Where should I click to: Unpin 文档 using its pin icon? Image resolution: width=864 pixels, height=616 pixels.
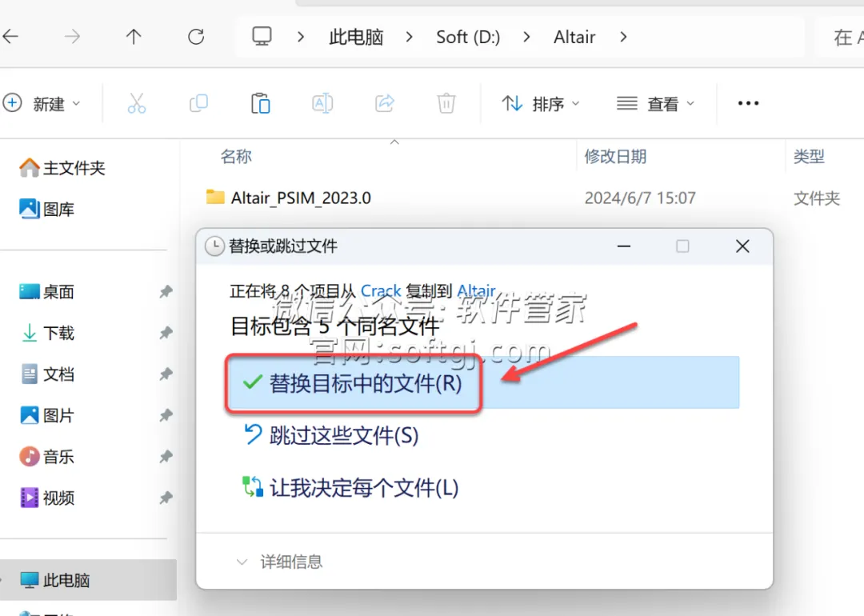166,374
